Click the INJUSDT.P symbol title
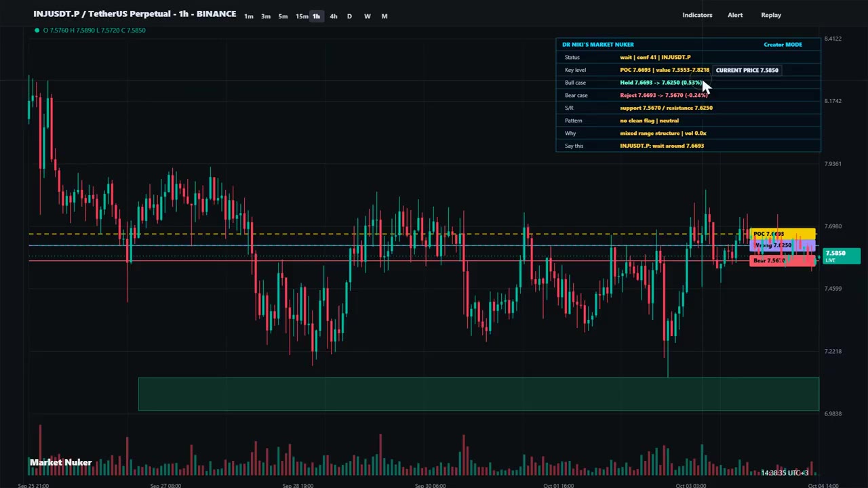The height and width of the screenshot is (488, 868). coord(135,14)
